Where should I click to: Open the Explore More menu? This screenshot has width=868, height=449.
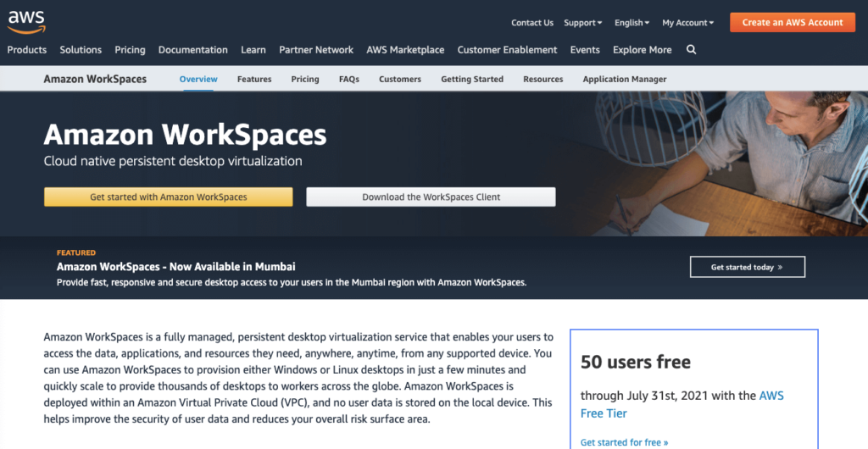coord(643,50)
